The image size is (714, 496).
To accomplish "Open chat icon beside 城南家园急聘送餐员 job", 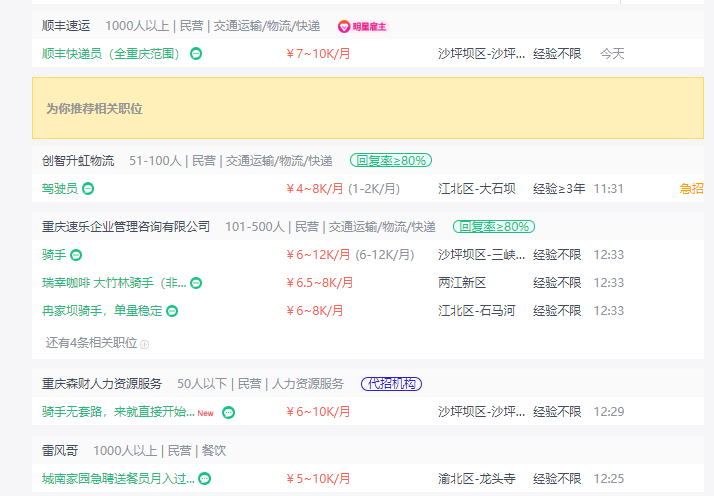I will pos(205,479).
